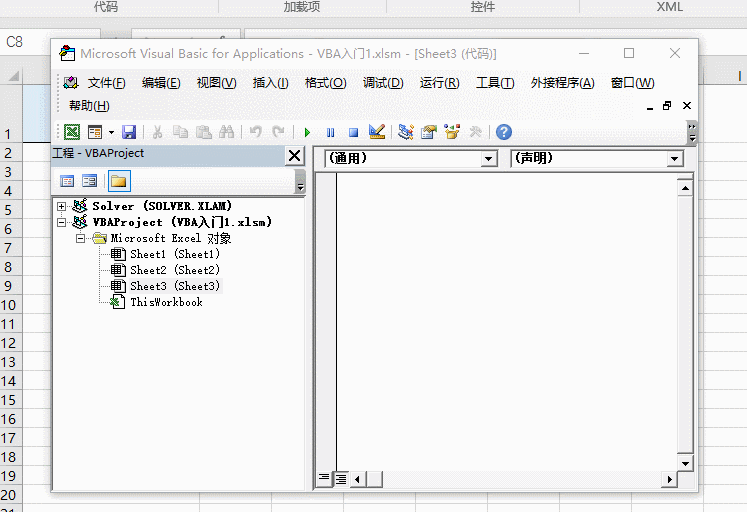Select Sheet2 (Sheet2) in project tree

click(x=175, y=270)
